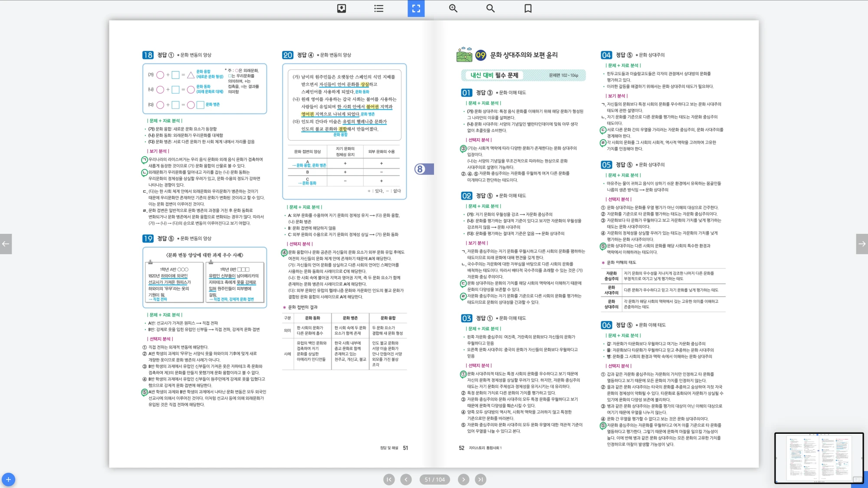
Task: Click the right edge next-page arrow
Action: point(862,244)
